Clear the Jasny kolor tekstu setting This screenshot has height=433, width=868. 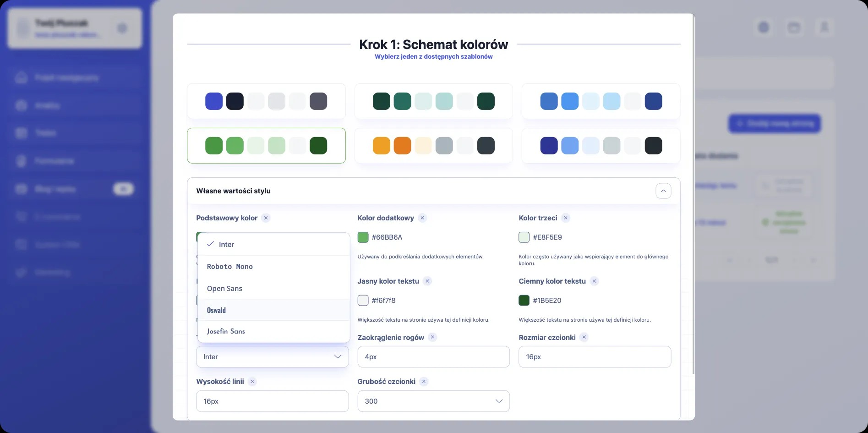427,281
